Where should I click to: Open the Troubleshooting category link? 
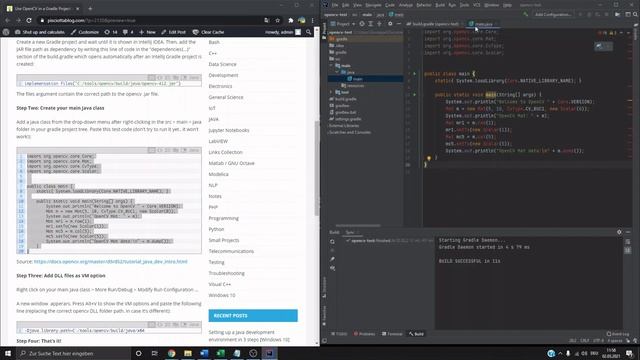click(x=227, y=273)
